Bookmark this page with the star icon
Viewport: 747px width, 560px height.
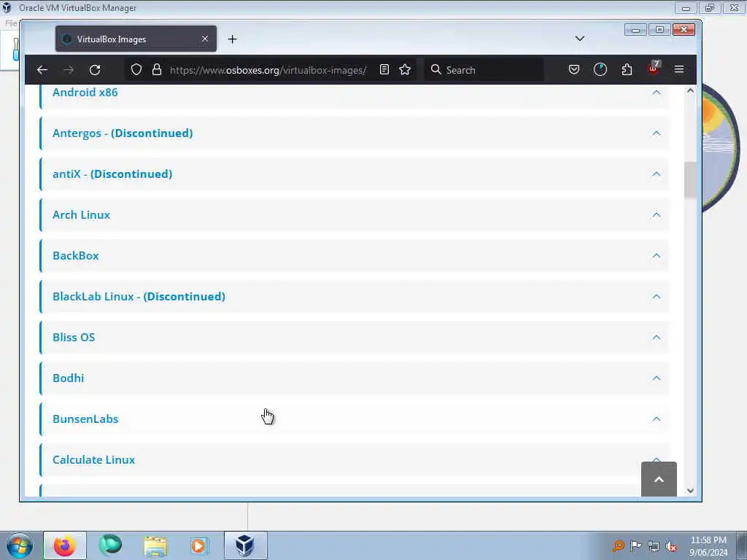405,70
